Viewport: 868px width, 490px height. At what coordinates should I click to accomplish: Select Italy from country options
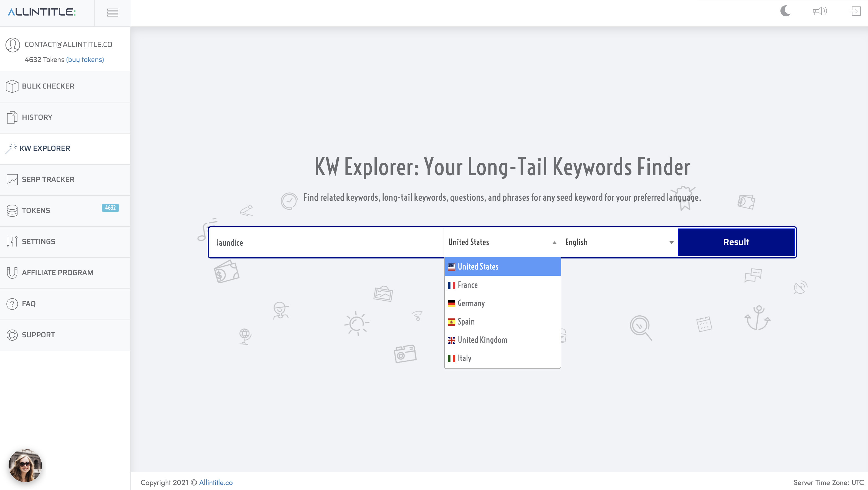point(464,358)
